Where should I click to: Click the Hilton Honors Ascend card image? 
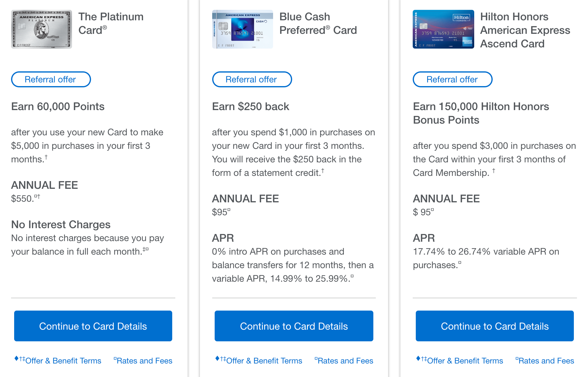click(443, 29)
